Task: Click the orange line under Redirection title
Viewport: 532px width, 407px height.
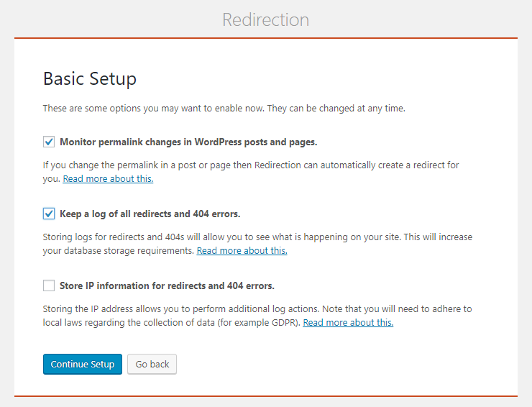Action: point(266,38)
